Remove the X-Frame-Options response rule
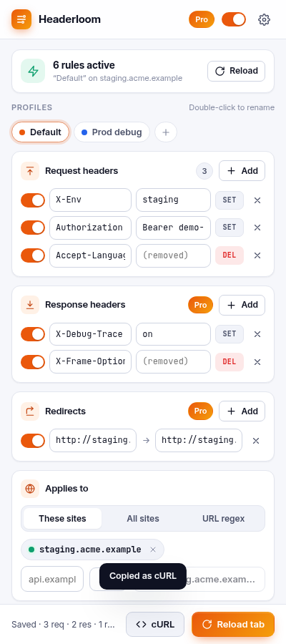Viewport: 286px width, 644px height. (257, 362)
